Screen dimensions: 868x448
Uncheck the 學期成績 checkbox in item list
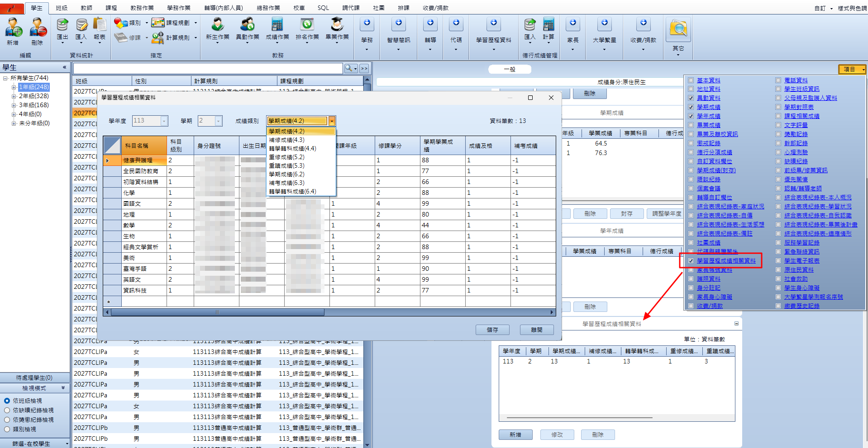(x=691, y=107)
